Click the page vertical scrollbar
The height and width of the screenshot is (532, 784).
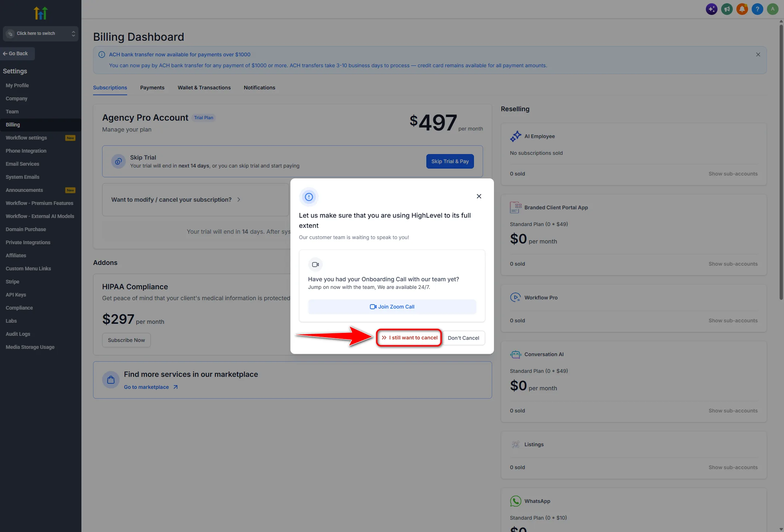(781, 162)
